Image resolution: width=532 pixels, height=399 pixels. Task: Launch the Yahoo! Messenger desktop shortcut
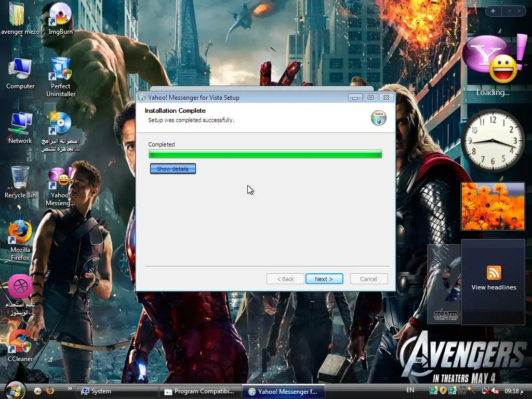click(x=60, y=187)
